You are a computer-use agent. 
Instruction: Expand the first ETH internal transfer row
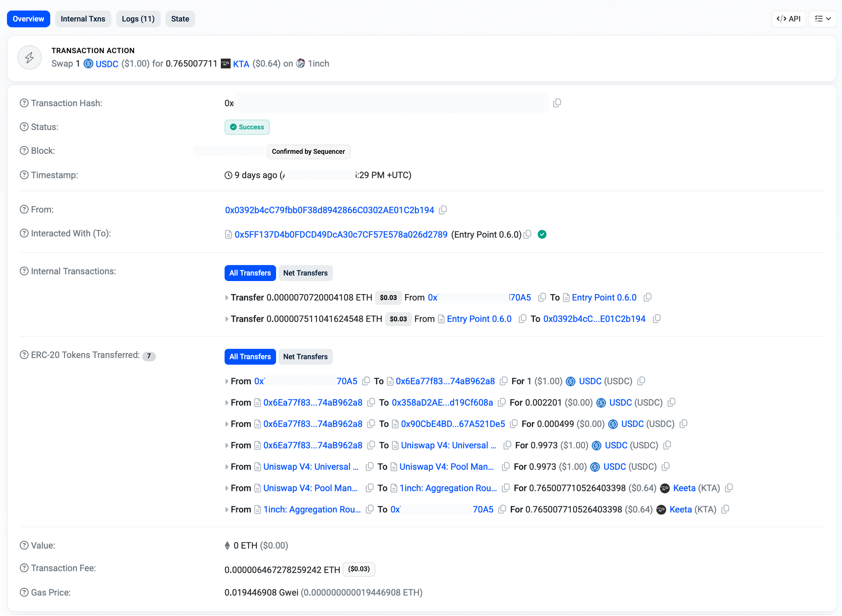(227, 298)
